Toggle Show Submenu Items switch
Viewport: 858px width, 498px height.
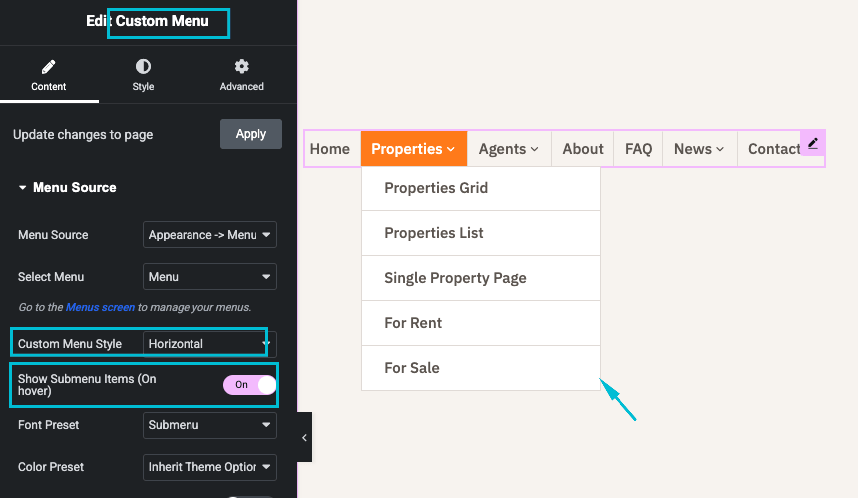pyautogui.click(x=249, y=384)
